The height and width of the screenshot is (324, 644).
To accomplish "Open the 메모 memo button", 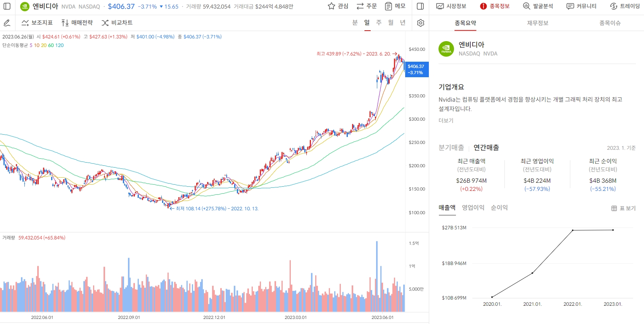I will (x=395, y=6).
